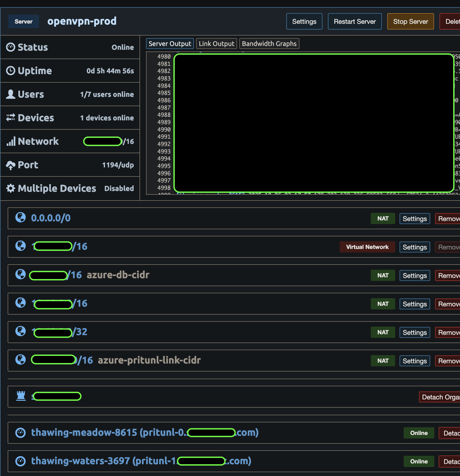Open Settings for the azure-db-cidr route
The image size is (460, 476).
coord(415,276)
